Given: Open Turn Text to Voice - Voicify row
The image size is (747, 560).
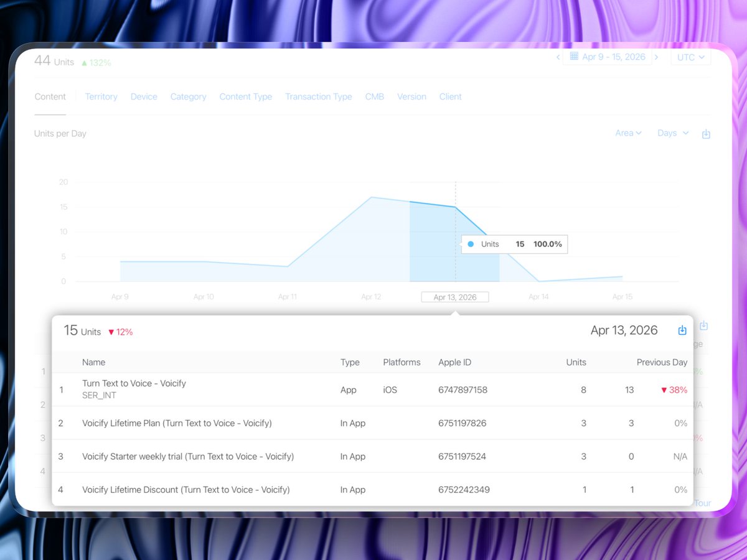Looking at the screenshot, I should tap(372, 390).
